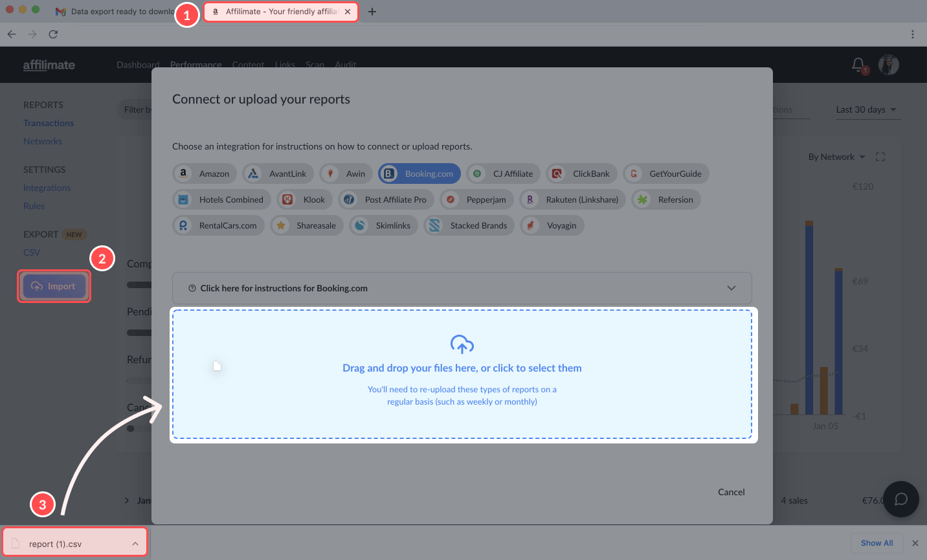Open Networks report in sidebar

(x=43, y=141)
